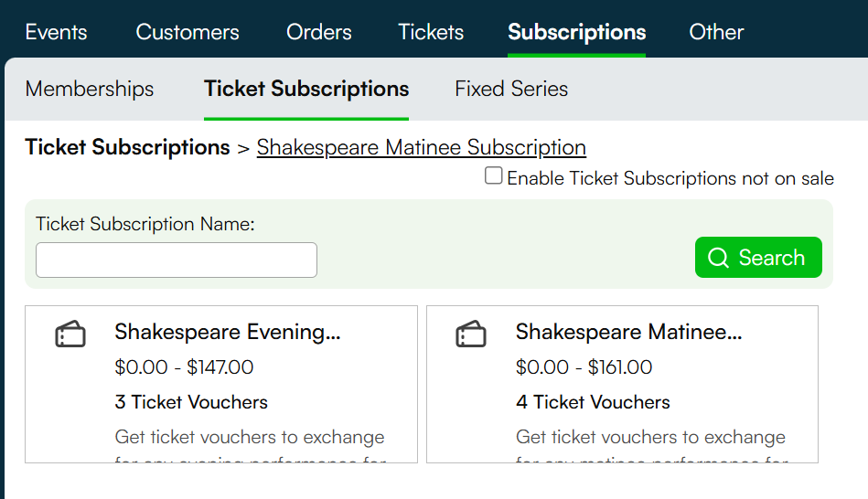Open the Tickets menu

(431, 32)
